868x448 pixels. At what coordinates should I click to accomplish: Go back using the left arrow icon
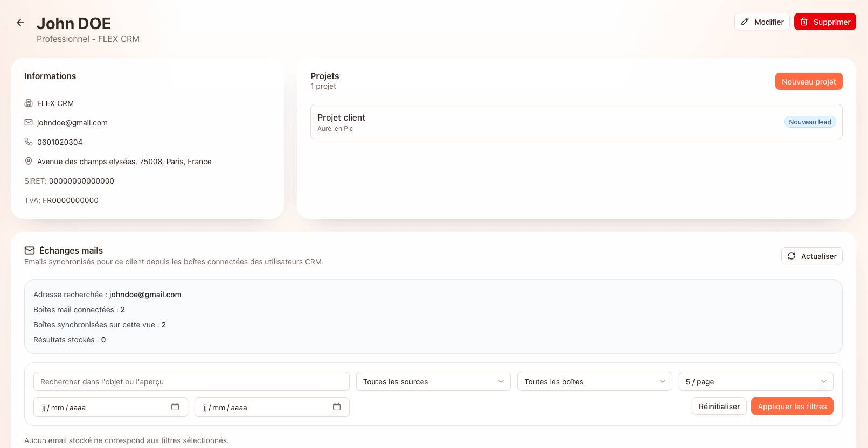click(20, 23)
